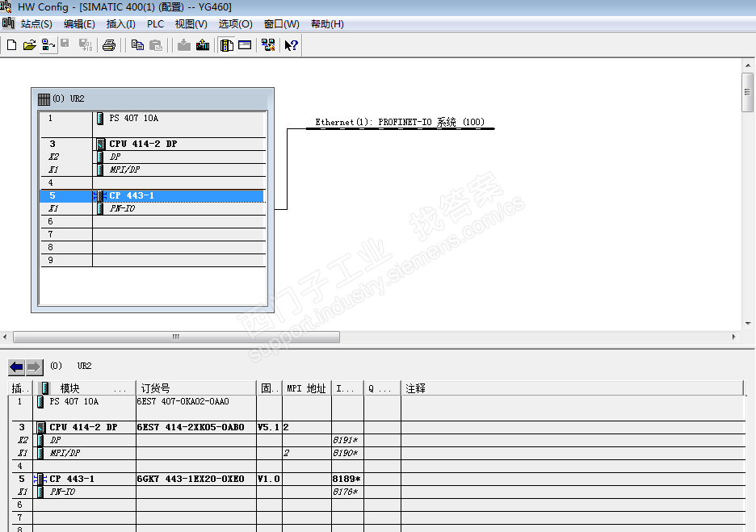Click the UR2 rack icon in the rack title
The width and height of the screenshot is (756, 532).
point(44,99)
